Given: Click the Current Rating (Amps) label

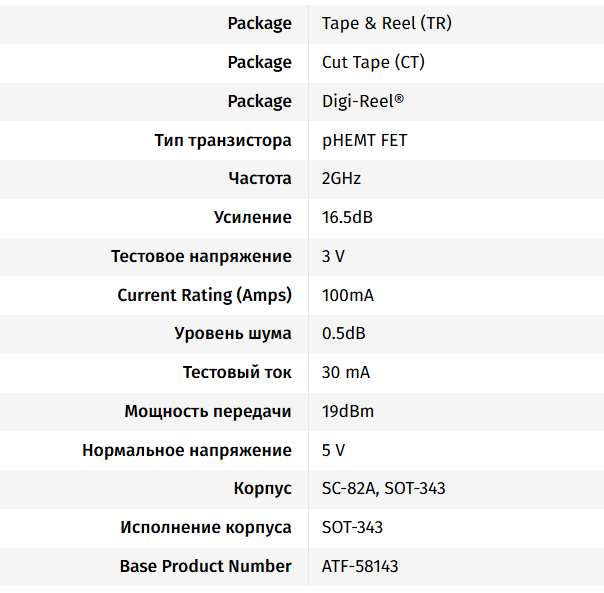Looking at the screenshot, I should tap(204, 295).
